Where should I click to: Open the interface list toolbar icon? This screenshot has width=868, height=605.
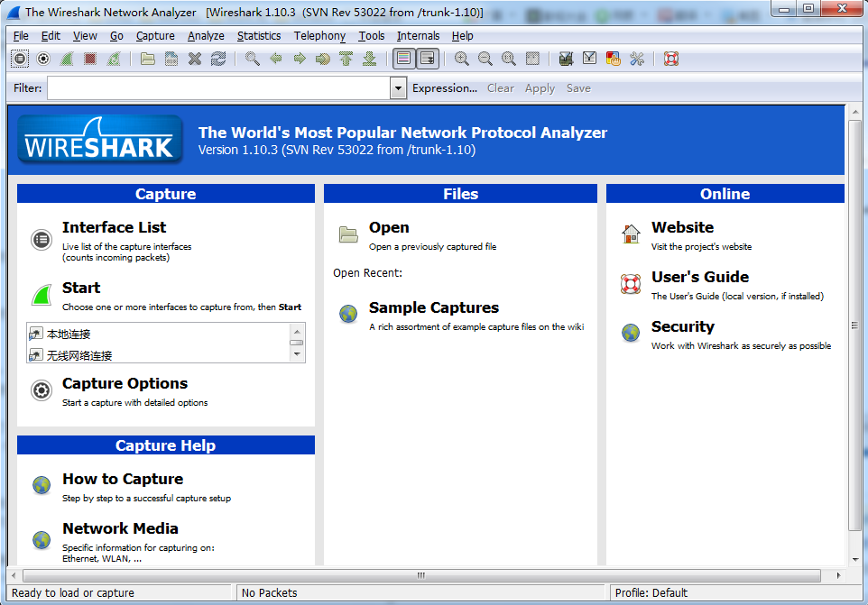[20, 59]
